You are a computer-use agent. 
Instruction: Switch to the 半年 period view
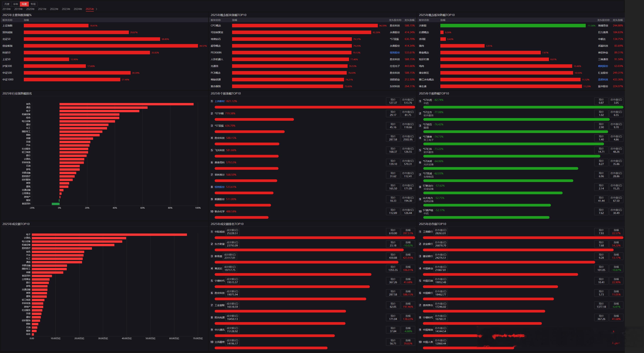pyautogui.click(x=15, y=4)
